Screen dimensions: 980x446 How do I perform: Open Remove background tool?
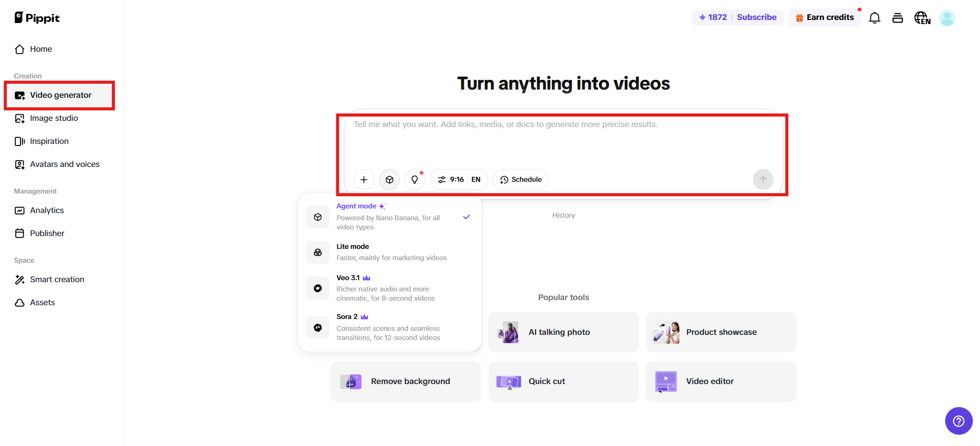tap(405, 381)
